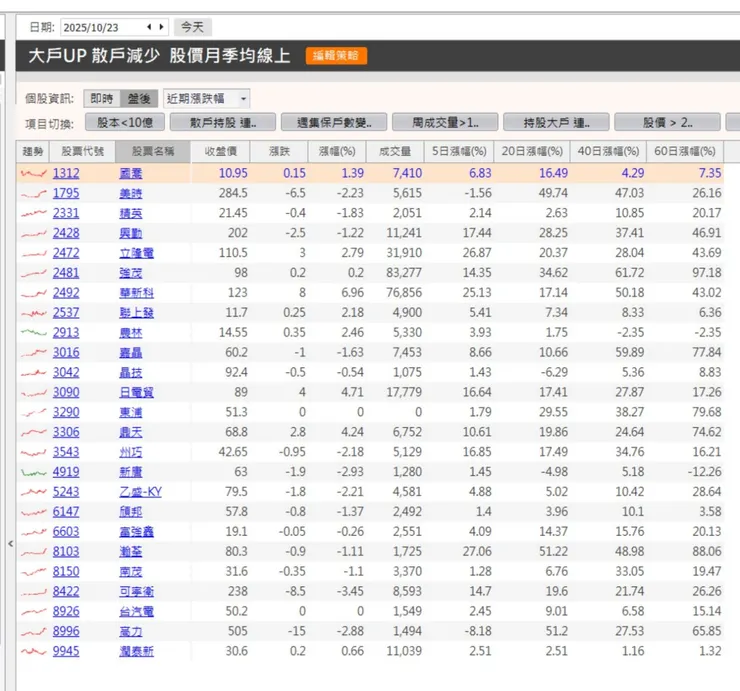
Task: Open the trend sparkline for stock 5243
Action: 34,492
